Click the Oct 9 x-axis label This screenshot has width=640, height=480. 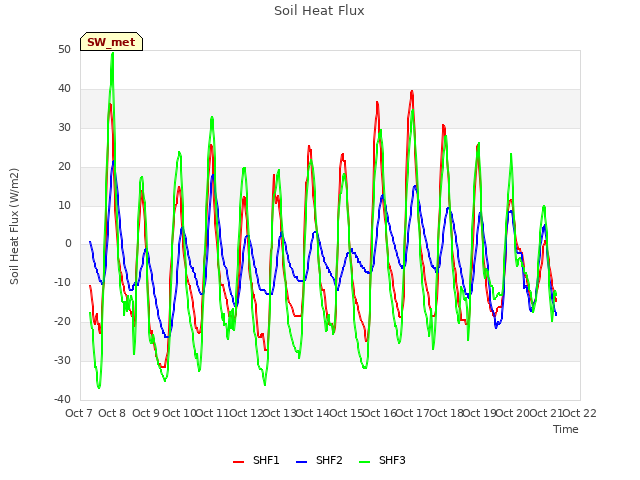[146, 413]
